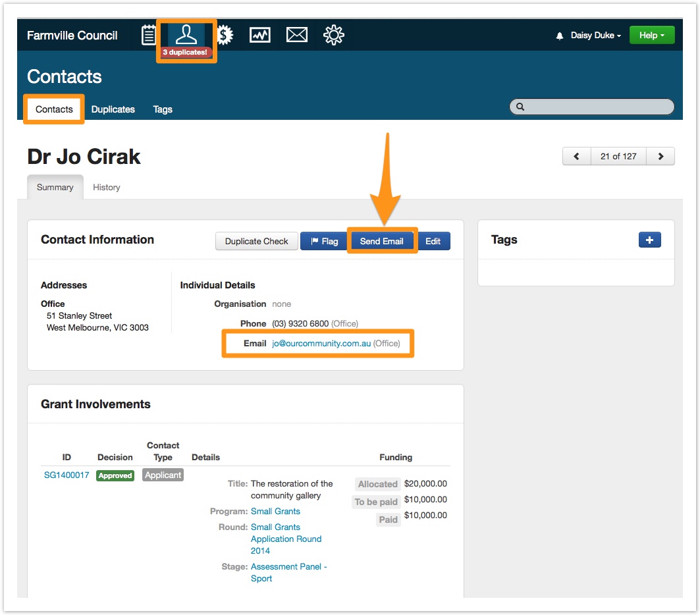Screen dimensions: 700x615
Task: Add a tag with the plus button
Action: click(649, 240)
